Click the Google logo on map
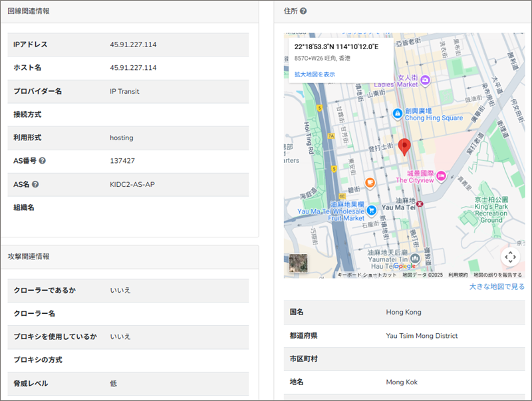532x401 pixels. 404,266
